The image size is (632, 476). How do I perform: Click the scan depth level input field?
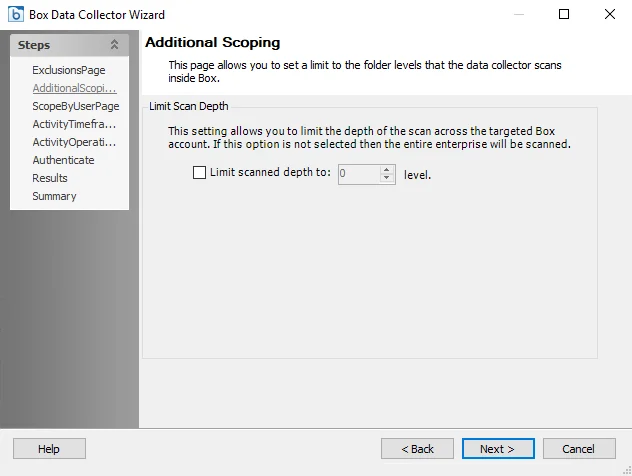click(359, 174)
